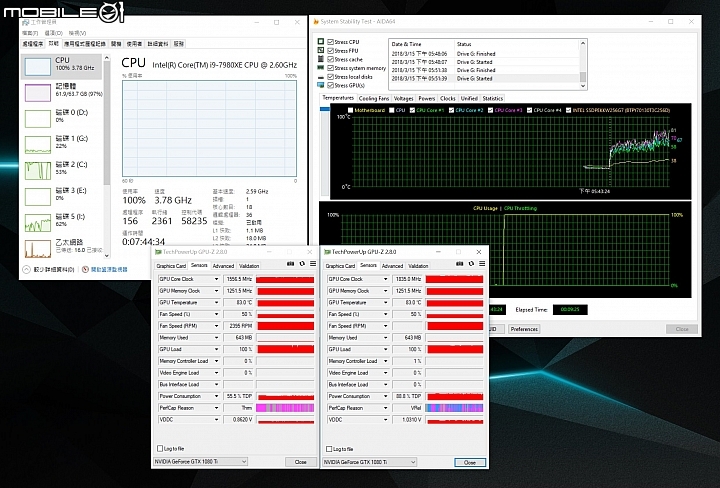
Task: Click the AIDA64 event log scrollbar down arrow
Action: pos(583,86)
